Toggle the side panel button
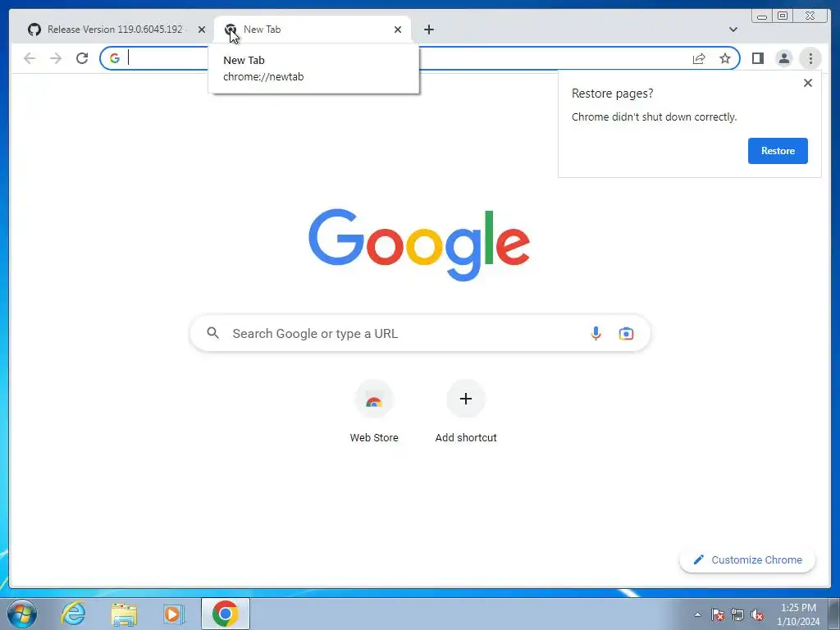 coord(757,58)
